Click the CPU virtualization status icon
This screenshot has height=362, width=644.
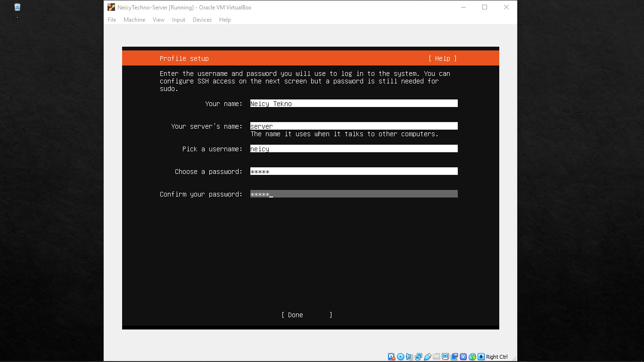click(463, 357)
